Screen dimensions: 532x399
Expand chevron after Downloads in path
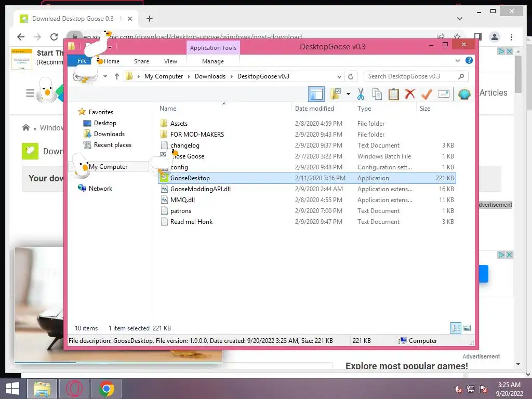tap(231, 77)
